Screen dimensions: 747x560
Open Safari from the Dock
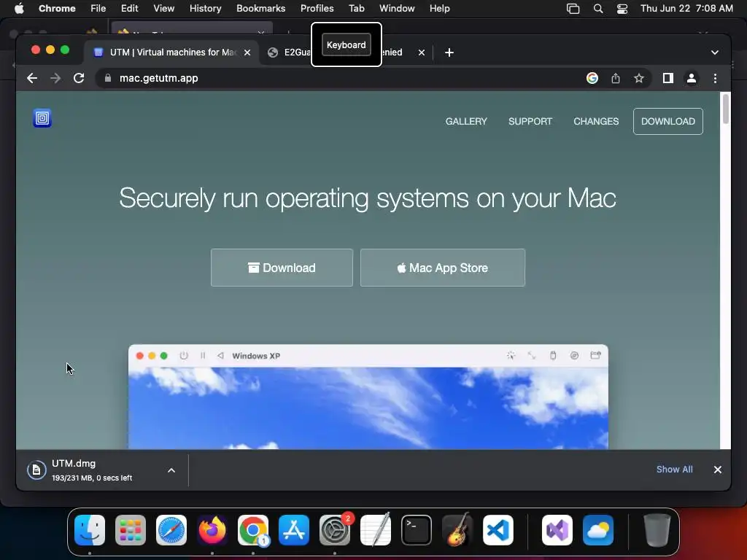tap(171, 530)
